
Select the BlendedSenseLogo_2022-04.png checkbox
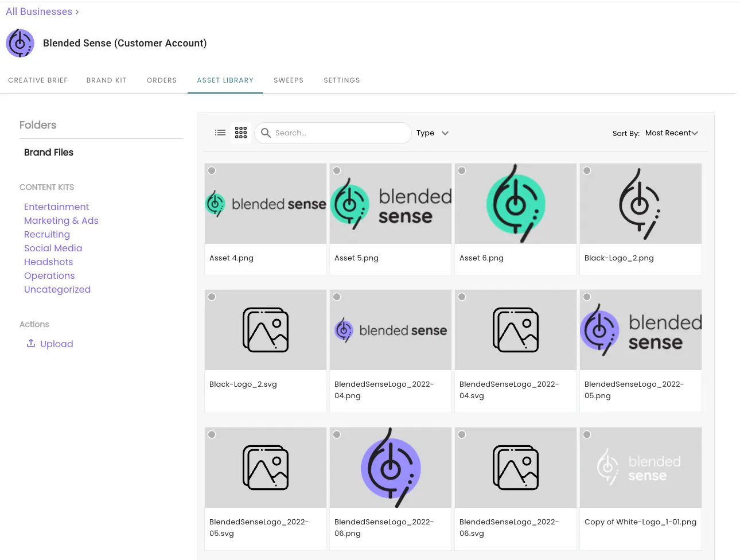337,297
